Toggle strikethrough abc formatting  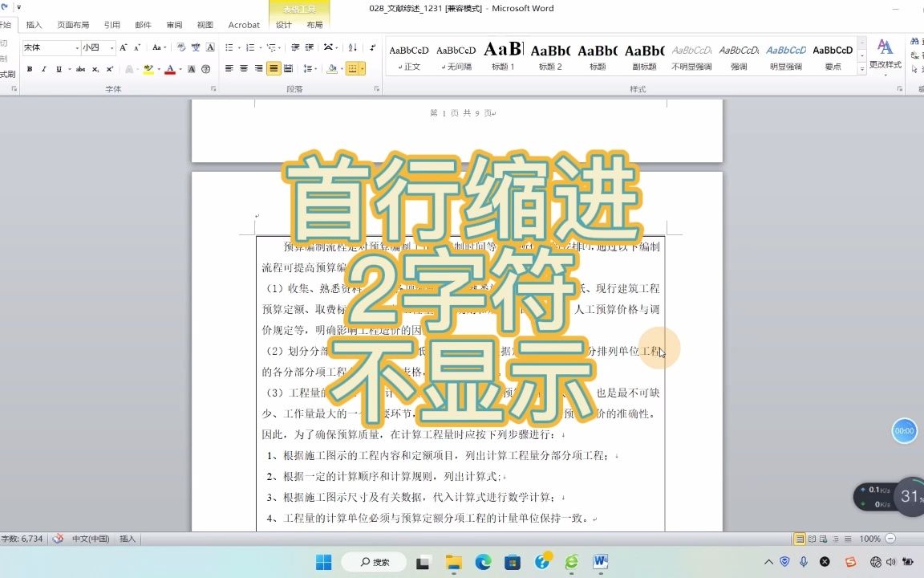point(81,69)
